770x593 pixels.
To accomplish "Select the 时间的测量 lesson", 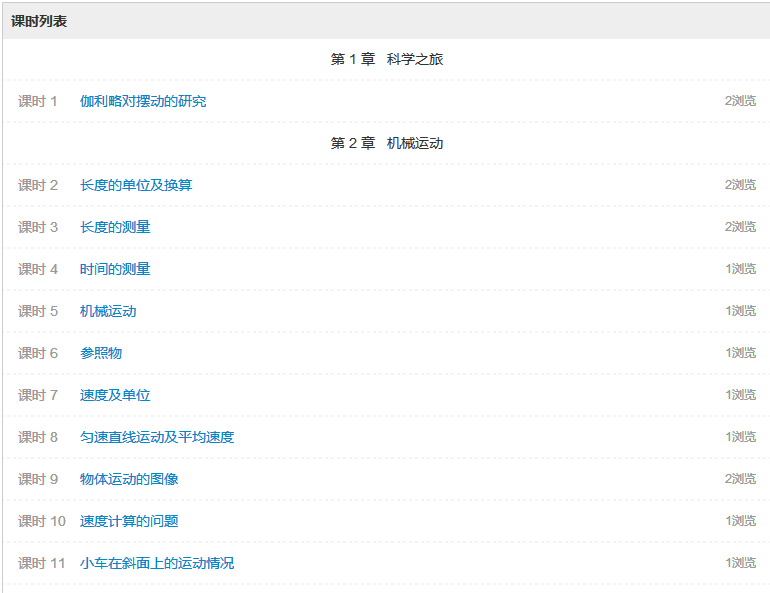I will [115, 269].
